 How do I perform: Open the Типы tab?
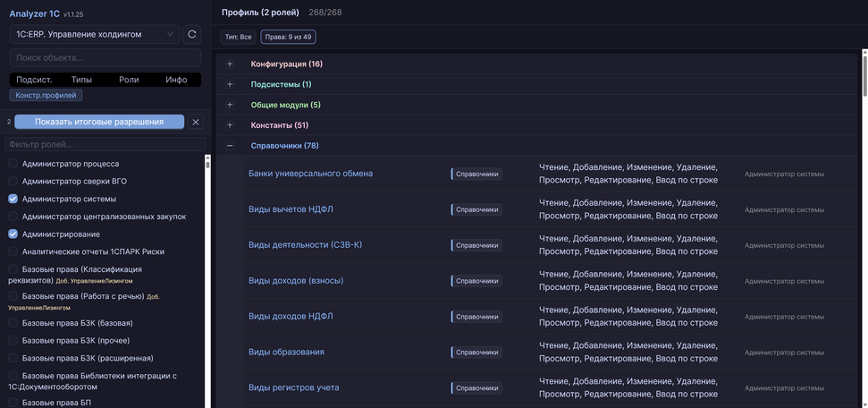(81, 80)
